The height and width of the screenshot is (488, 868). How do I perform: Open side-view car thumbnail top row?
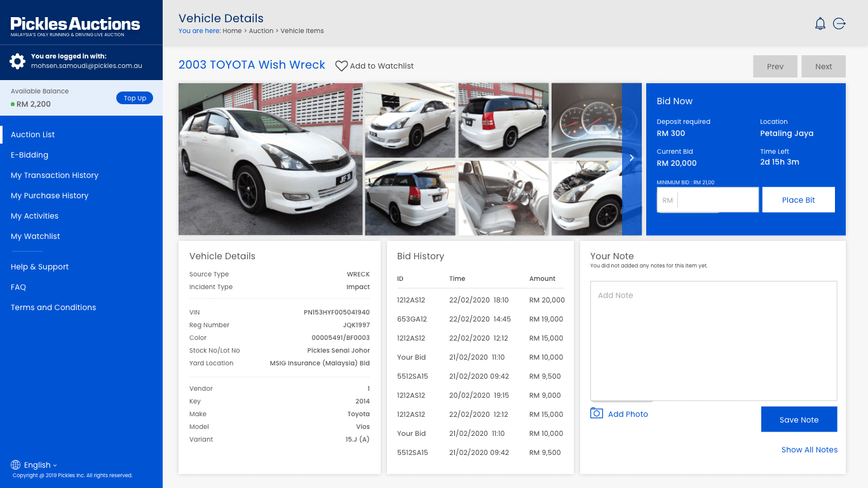tap(410, 120)
